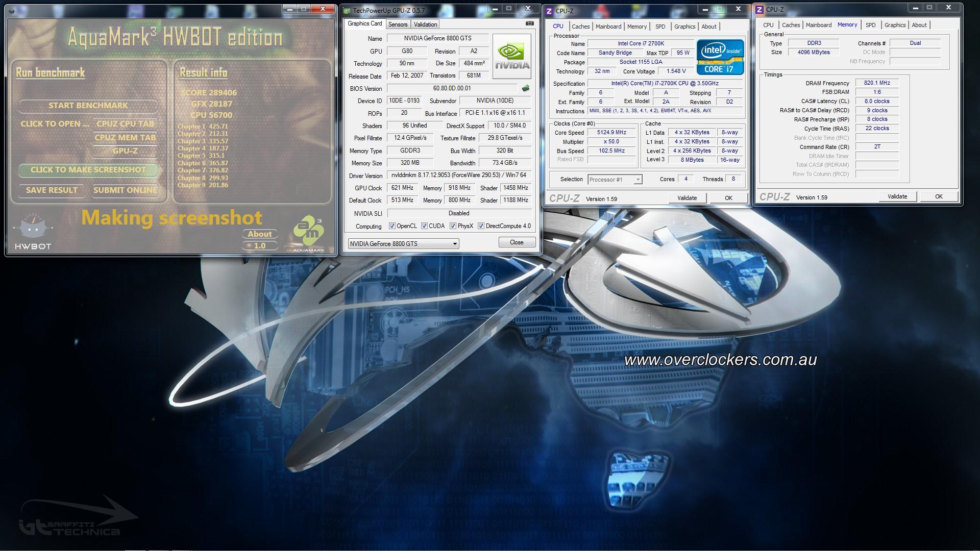The width and height of the screenshot is (980, 551).
Task: Click the Intel Core i7 logo in CPU-Z
Action: (720, 57)
